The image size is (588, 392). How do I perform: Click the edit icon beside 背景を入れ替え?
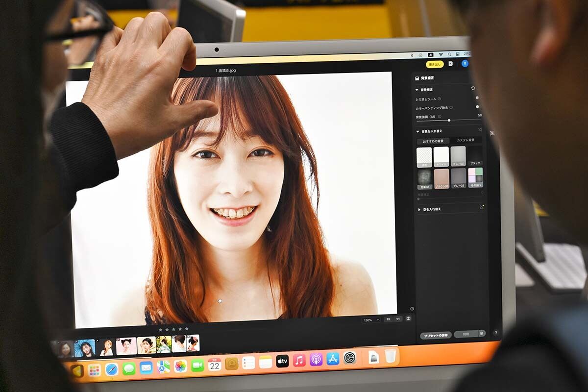click(x=480, y=130)
